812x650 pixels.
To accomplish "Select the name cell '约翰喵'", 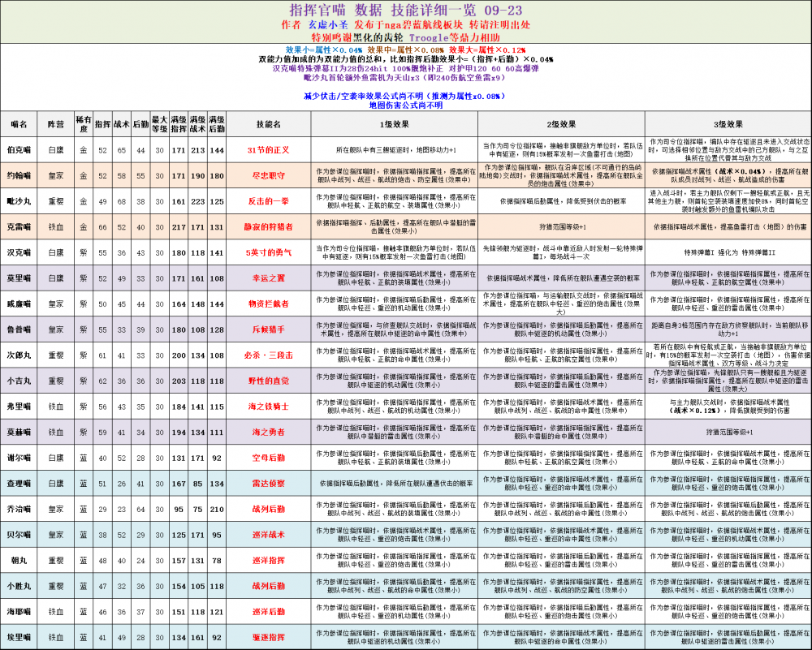I will (19, 176).
